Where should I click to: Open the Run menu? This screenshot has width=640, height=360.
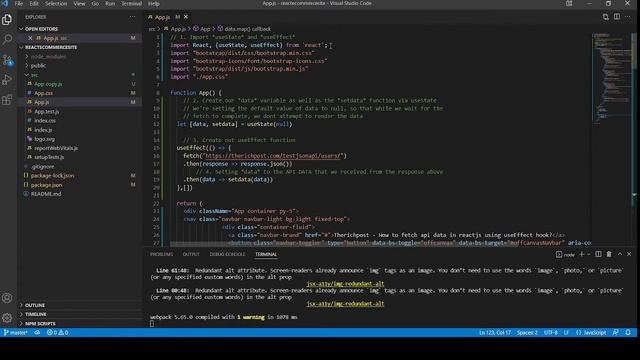pyautogui.click(x=110, y=3)
